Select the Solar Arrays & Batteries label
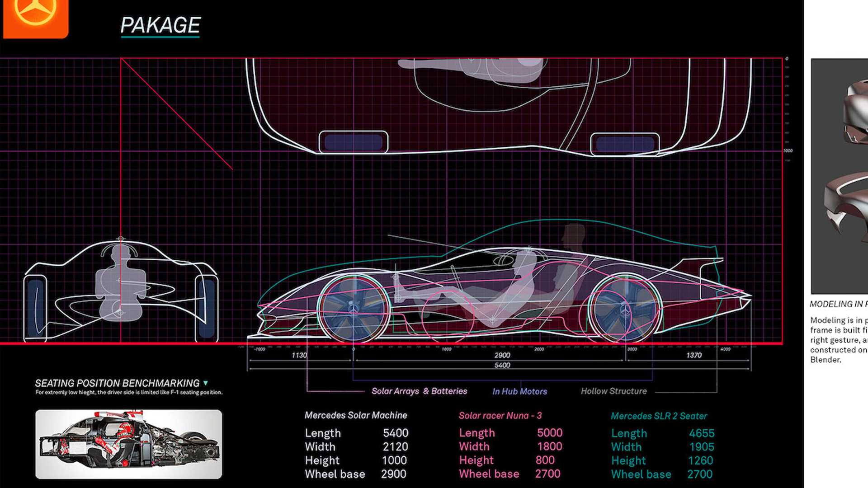Screen dimensions: 868x488 (419, 391)
